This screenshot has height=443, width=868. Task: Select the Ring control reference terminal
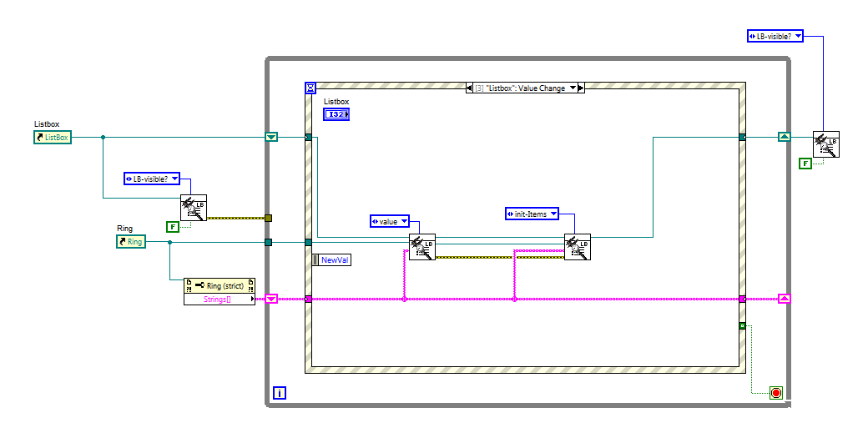click(x=131, y=242)
